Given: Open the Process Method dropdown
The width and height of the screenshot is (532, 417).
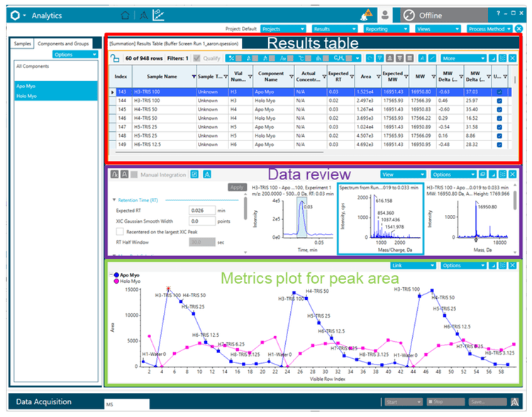Looking at the screenshot, I should tap(489, 29).
